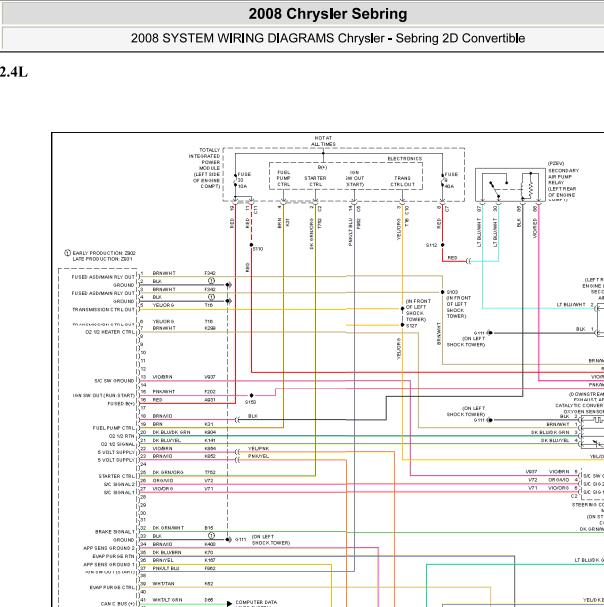Click "TRANS CTRL OUT" inside the power module box
The image size is (604, 607).
pos(402,181)
